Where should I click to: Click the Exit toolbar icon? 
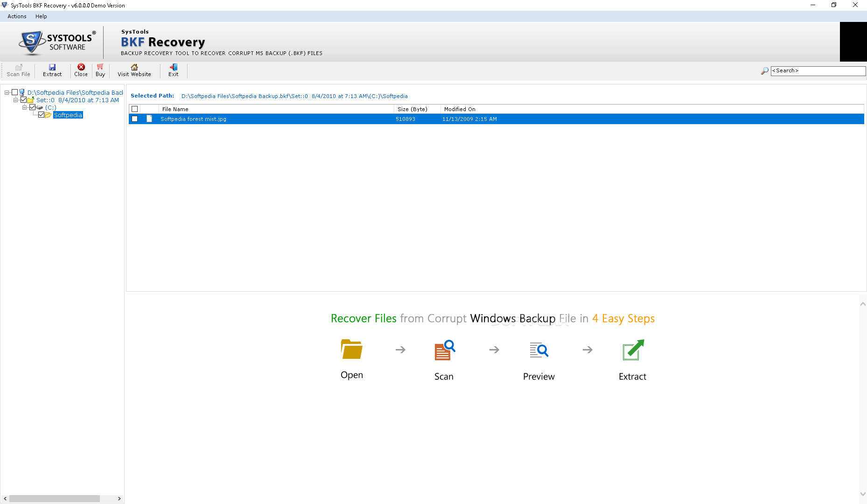tap(173, 68)
